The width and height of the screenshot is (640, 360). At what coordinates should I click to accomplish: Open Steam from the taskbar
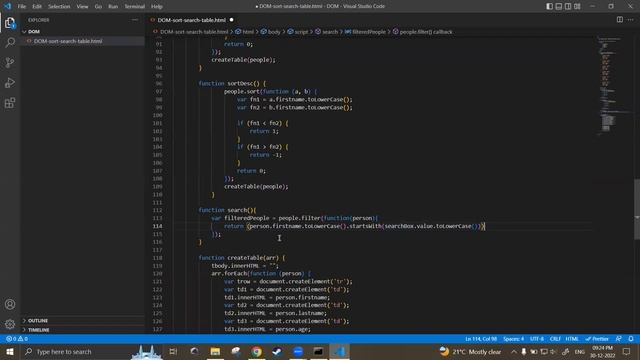[277, 351]
